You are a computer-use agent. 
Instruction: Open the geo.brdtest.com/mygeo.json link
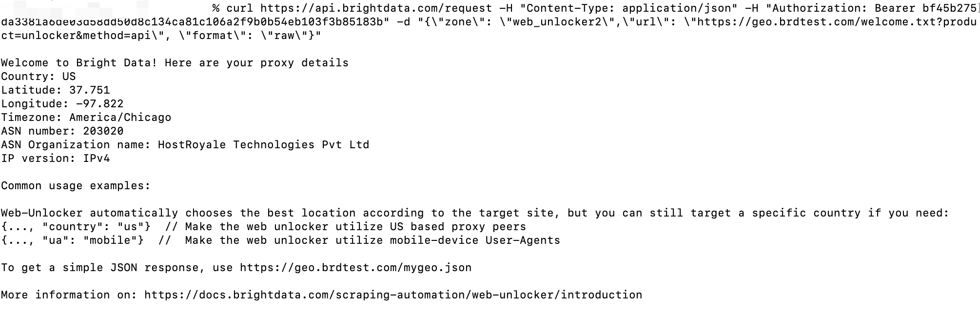355,268
